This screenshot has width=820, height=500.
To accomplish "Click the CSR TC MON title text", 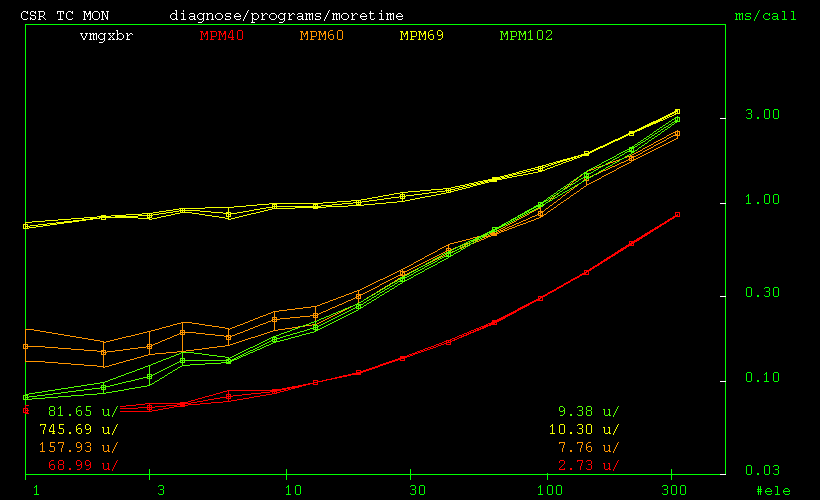I will point(64,16).
